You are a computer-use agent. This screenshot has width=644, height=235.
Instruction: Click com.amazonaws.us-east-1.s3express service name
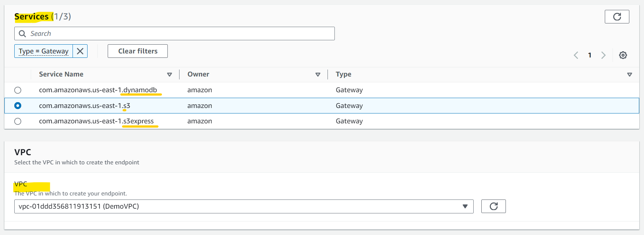pos(96,121)
